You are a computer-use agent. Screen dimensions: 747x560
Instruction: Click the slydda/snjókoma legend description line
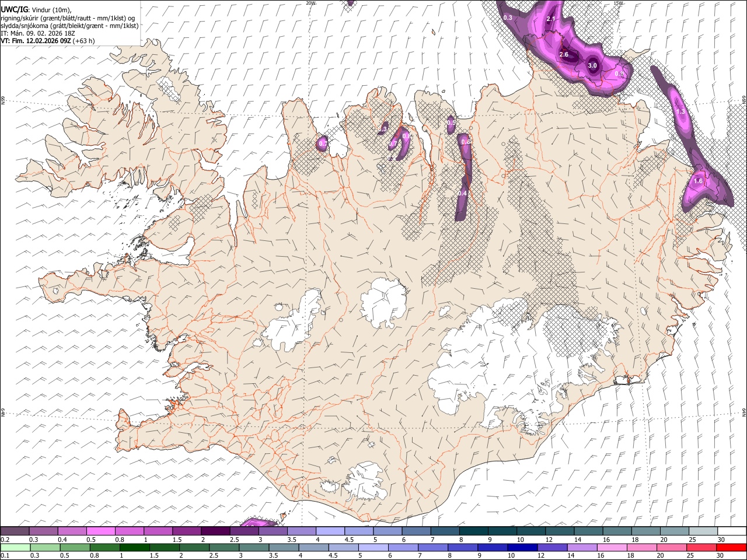tap(69, 26)
